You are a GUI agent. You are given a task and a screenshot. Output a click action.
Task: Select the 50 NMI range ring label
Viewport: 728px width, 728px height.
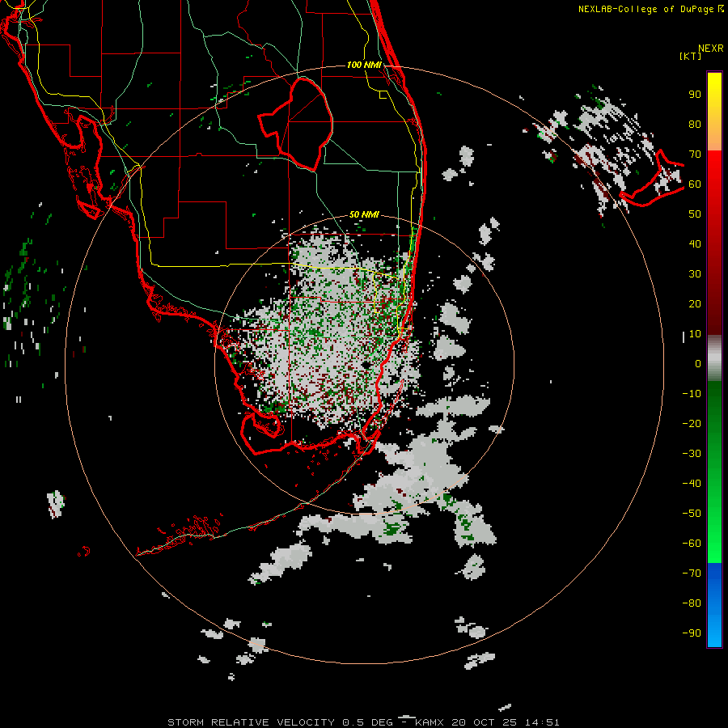click(x=364, y=214)
